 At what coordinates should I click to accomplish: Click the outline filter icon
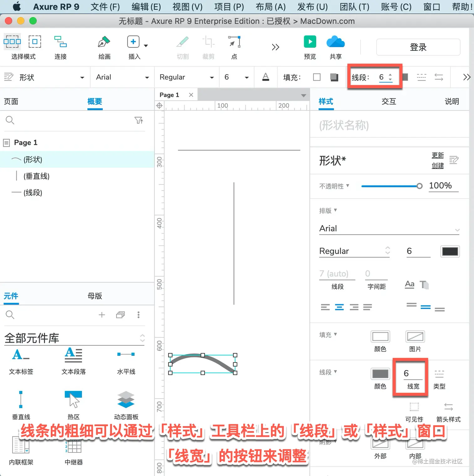139,120
